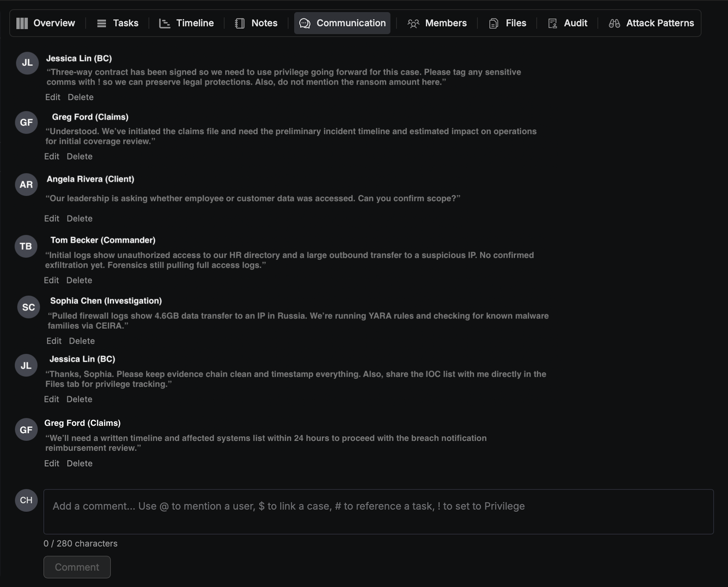Click the Members people icon
This screenshot has width=728, height=587.
(413, 23)
